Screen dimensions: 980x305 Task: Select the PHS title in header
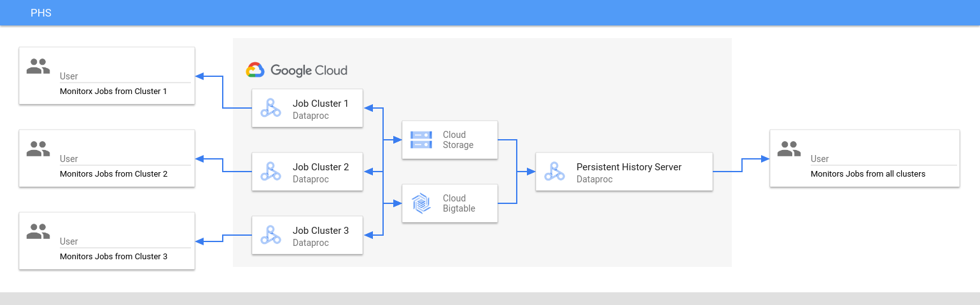[41, 13]
